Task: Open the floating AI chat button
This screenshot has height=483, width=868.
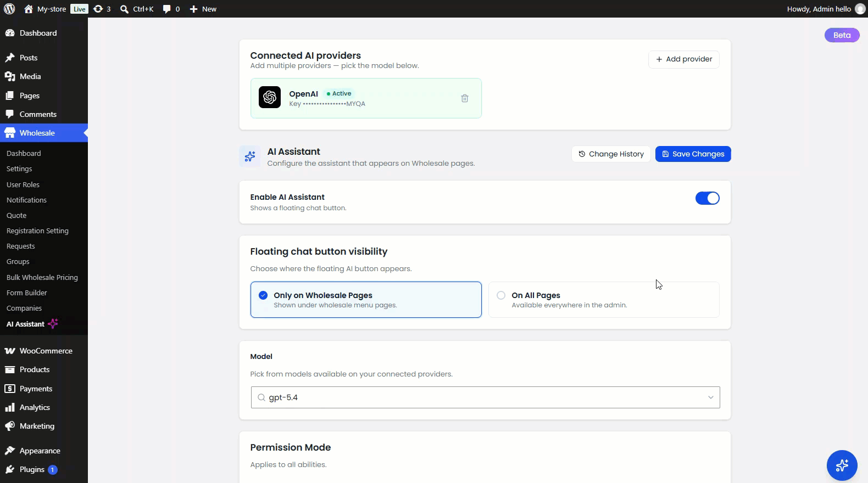Action: 842,465
